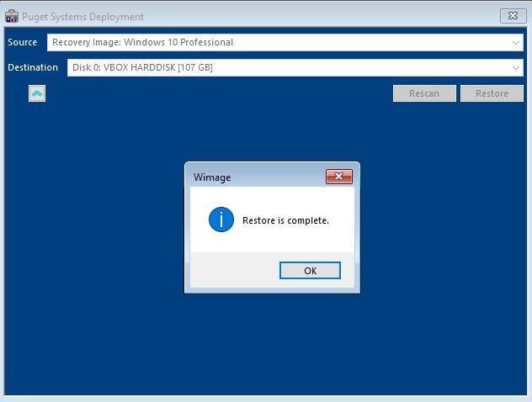Expand the Source dropdown arrow

[x=516, y=42]
